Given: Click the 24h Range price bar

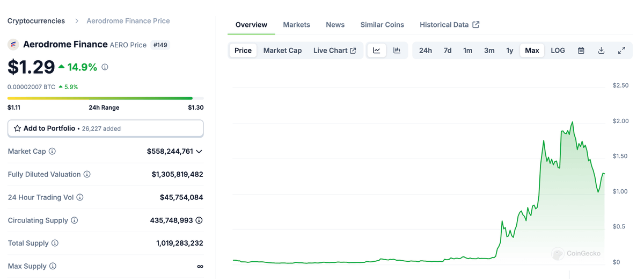Looking at the screenshot, I should 105,98.
